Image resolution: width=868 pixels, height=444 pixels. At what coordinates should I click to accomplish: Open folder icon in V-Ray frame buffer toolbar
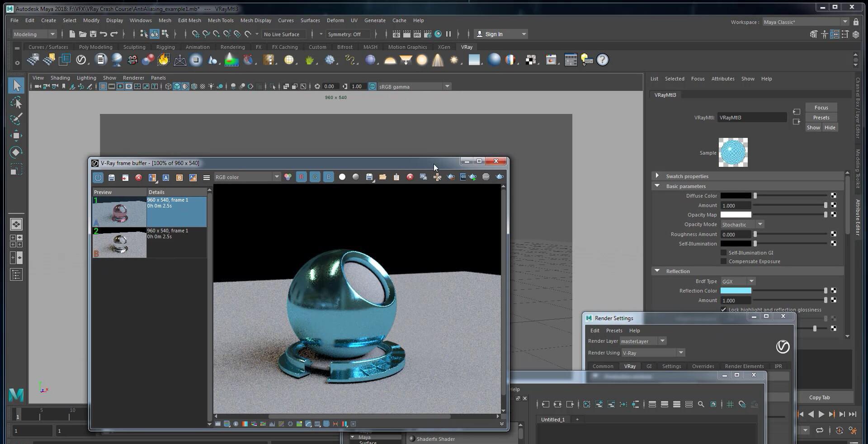[x=383, y=177]
